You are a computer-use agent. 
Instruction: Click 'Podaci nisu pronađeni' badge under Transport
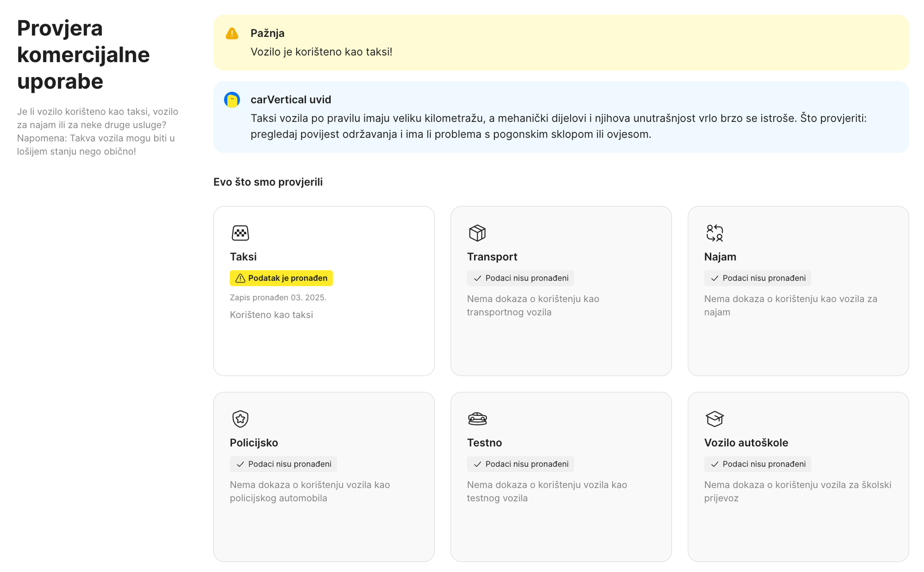tap(520, 278)
